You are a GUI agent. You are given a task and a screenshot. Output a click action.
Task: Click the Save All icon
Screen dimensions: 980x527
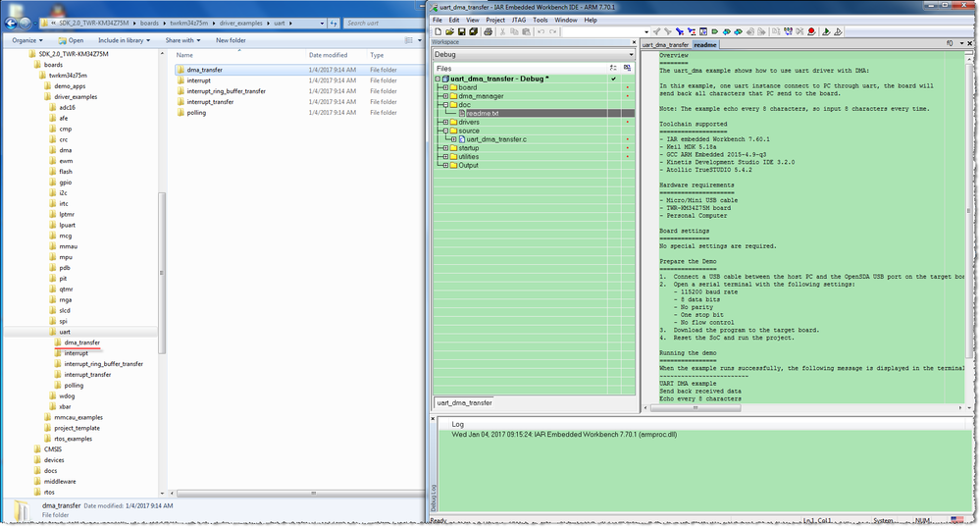pos(473,31)
